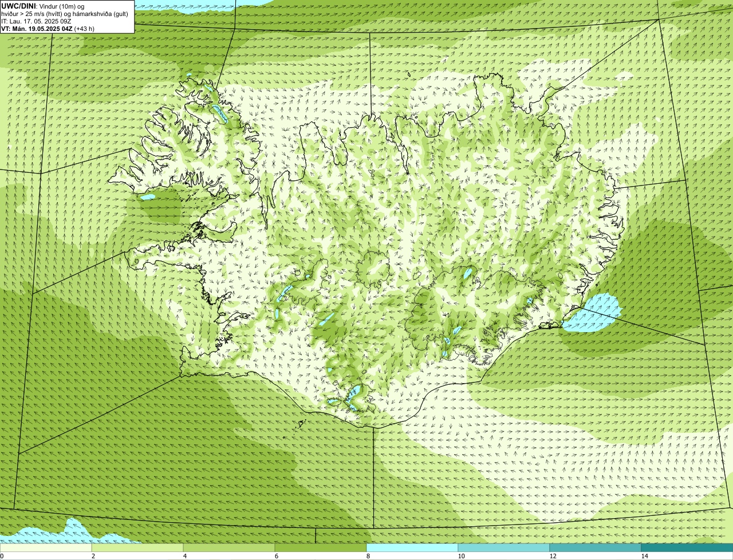Click the 'VT: Mán. 19.05.2025 04Z' valid time line

tap(48, 29)
